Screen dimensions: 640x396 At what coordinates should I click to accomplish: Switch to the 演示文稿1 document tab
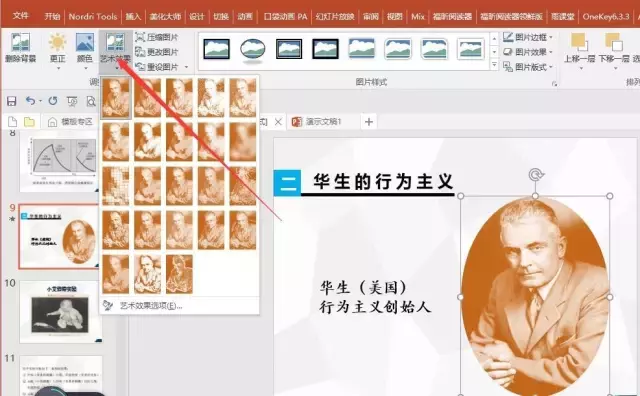click(318, 122)
